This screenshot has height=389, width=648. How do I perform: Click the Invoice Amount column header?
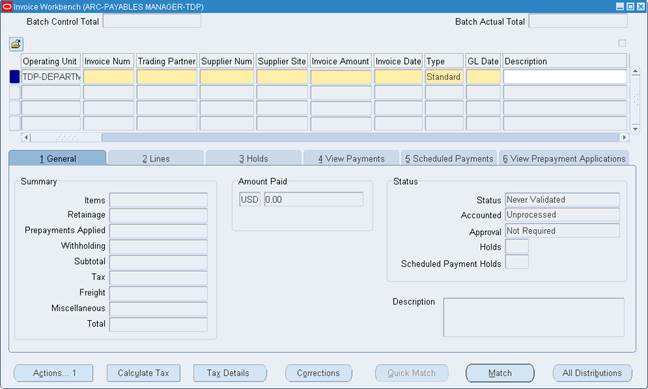click(x=341, y=61)
